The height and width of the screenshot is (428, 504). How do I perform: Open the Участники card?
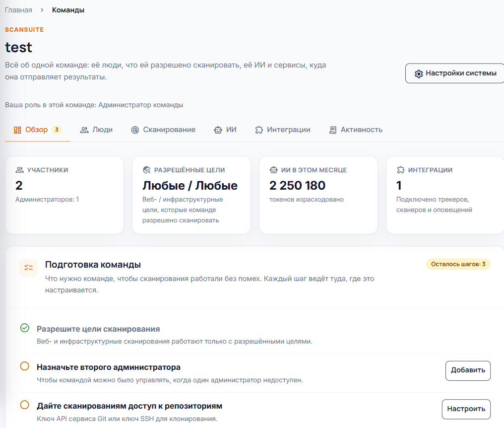(64, 195)
